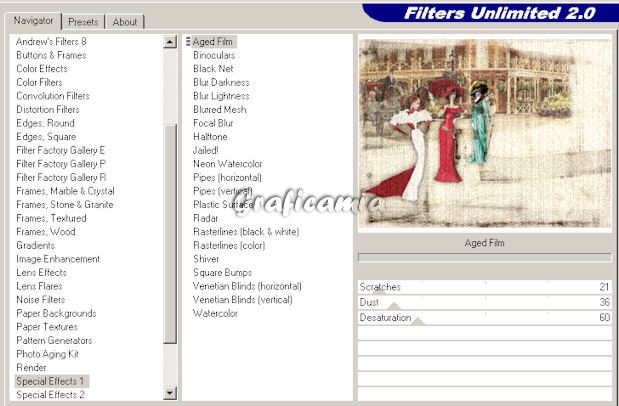Open the Special Effects 2 category

[x=50, y=395]
